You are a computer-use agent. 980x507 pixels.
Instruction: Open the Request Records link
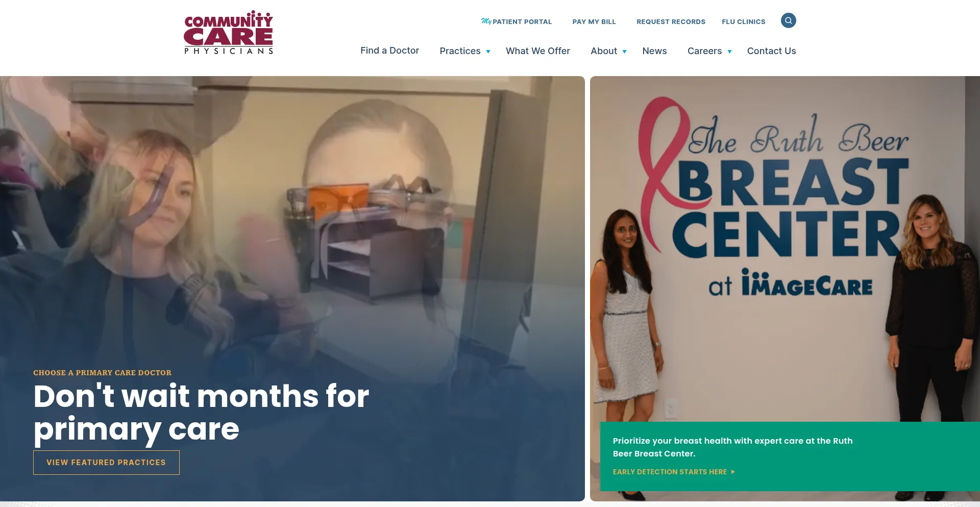[671, 21]
